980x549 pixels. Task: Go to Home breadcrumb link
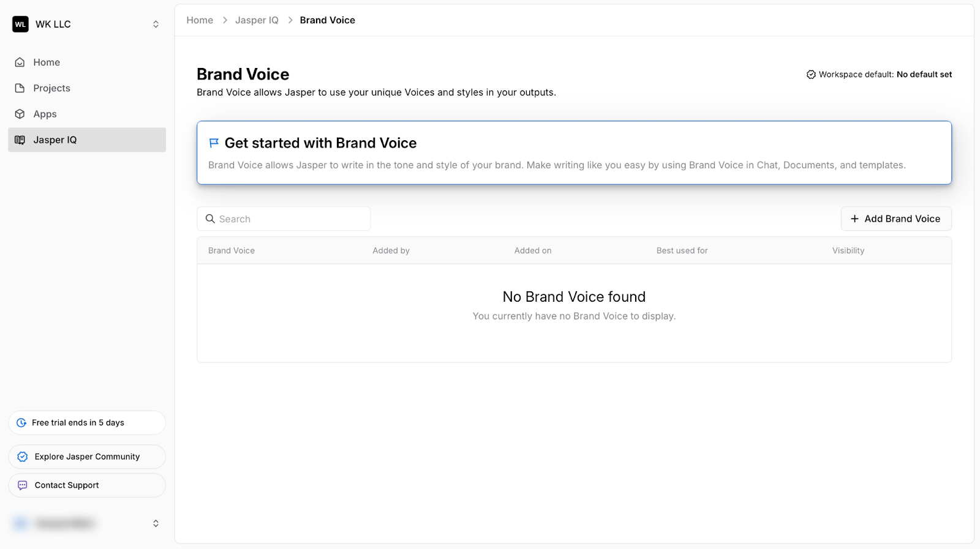click(200, 20)
